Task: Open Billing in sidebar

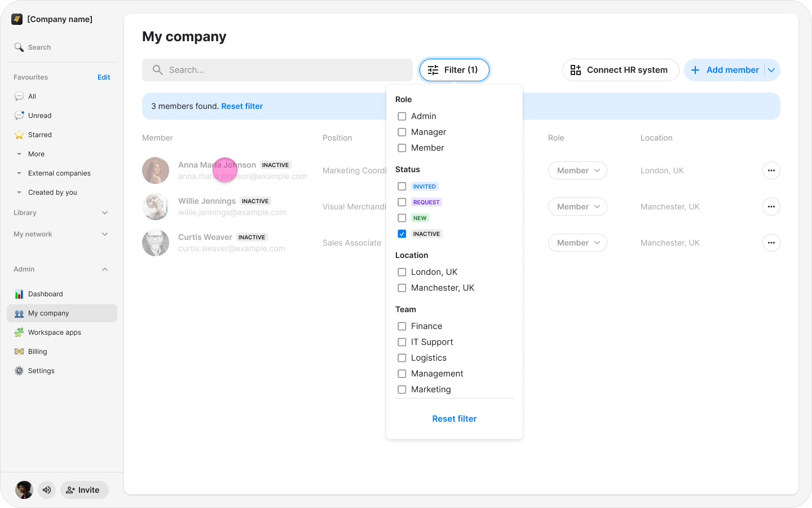Action: click(x=62, y=352)
